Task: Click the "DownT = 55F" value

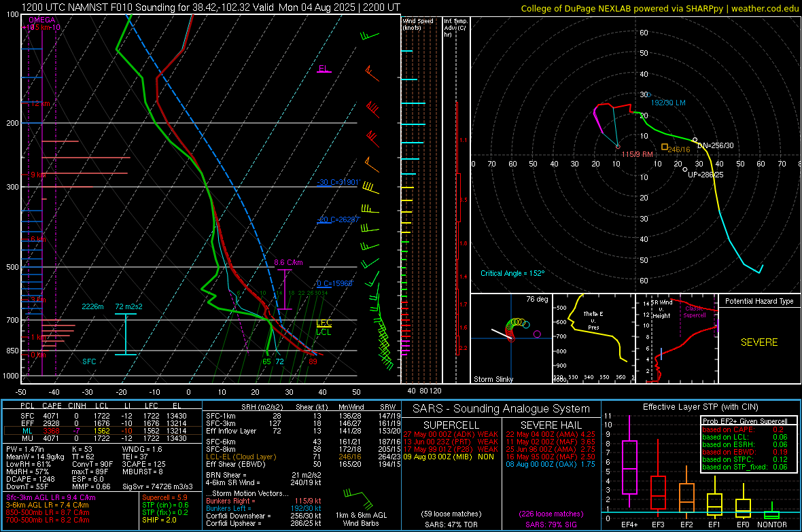Action: 27,487
